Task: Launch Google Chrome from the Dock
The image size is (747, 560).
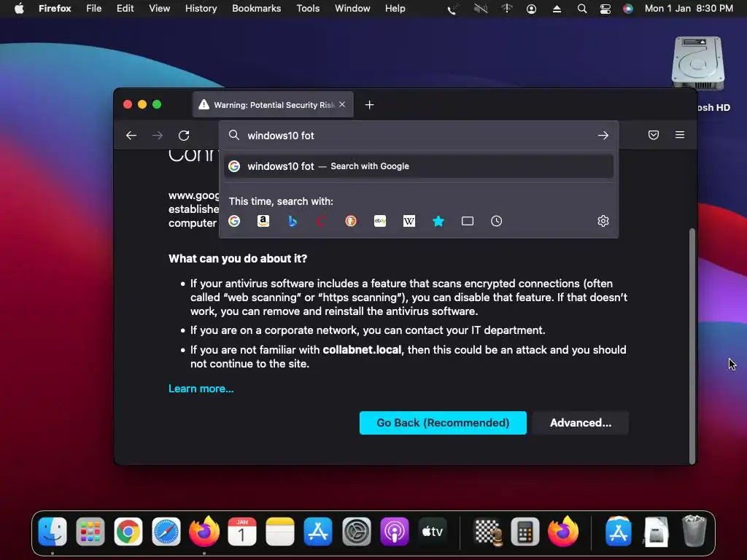Action: coord(128,532)
